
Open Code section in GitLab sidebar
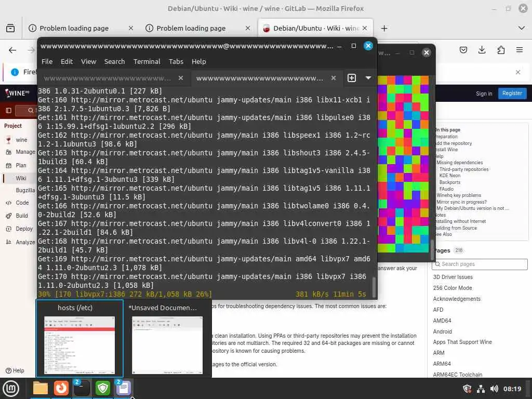point(22,203)
